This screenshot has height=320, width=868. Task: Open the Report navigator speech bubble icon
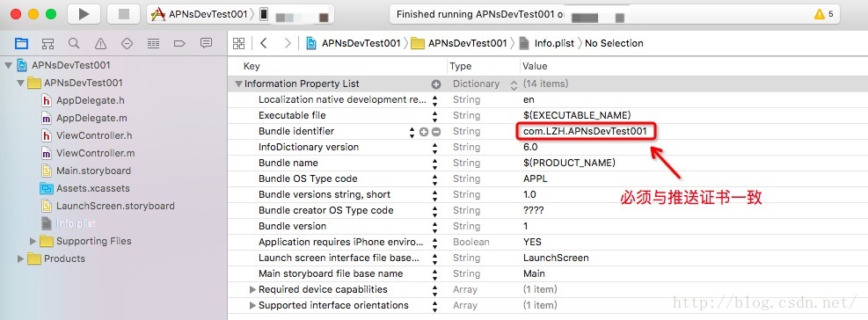206,43
